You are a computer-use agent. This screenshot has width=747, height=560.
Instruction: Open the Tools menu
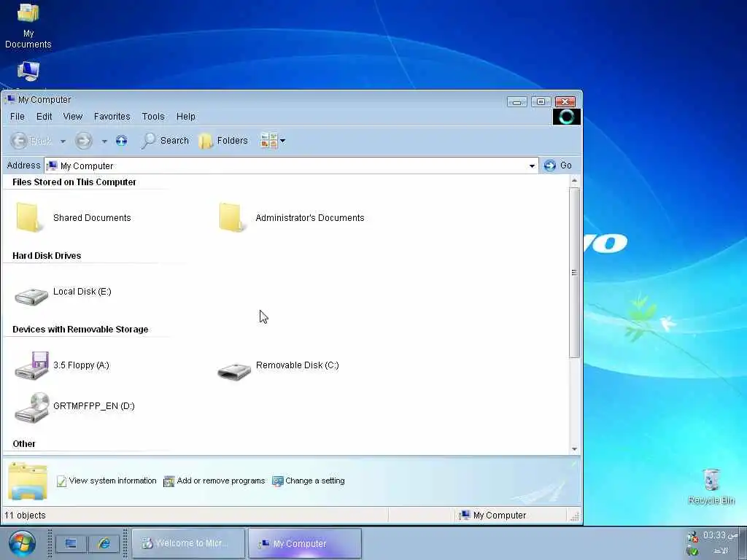(153, 116)
